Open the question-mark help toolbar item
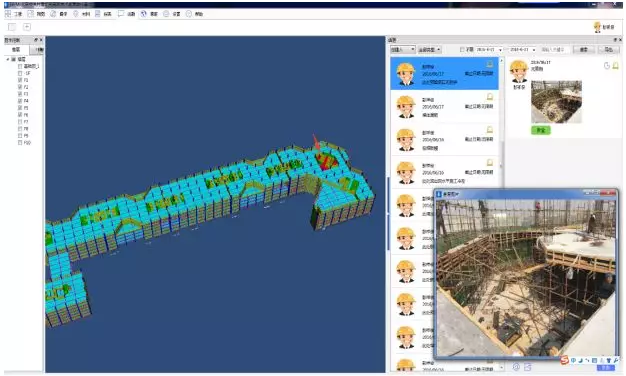 [x=194, y=14]
